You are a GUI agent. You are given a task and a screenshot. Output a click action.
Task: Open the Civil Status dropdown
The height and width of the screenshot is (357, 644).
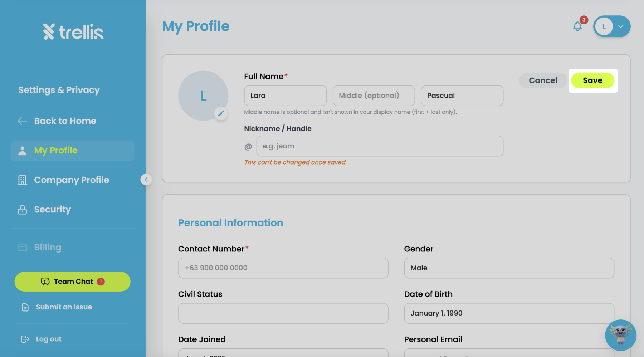(283, 313)
